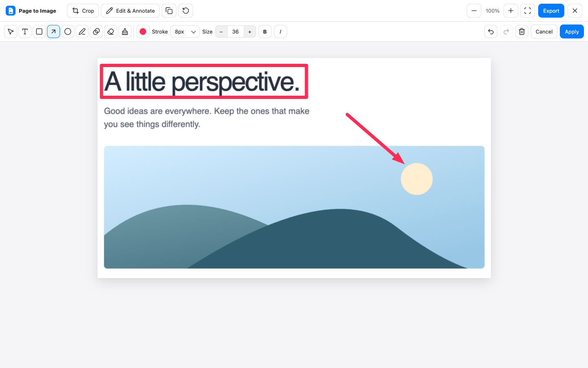
Task: Choose the select pointer tool
Action: (11, 31)
